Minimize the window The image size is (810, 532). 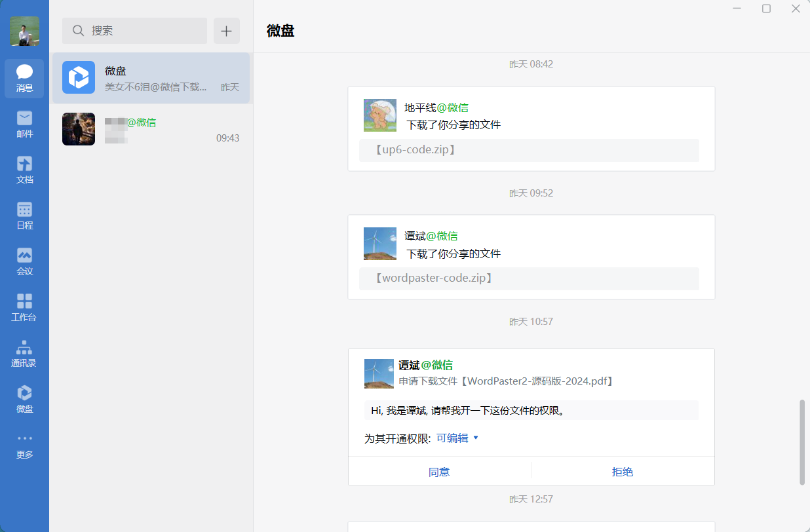pyautogui.click(x=737, y=9)
